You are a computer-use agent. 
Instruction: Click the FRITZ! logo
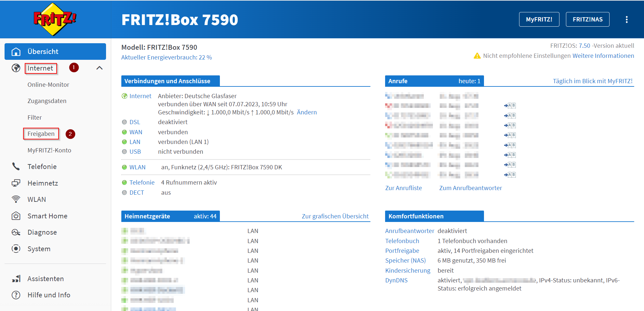[55, 19]
